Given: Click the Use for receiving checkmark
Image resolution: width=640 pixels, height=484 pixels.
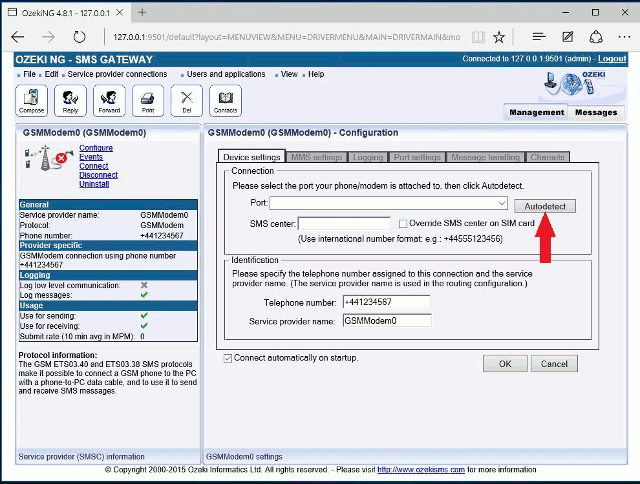Looking at the screenshot, I should pyautogui.click(x=144, y=326).
